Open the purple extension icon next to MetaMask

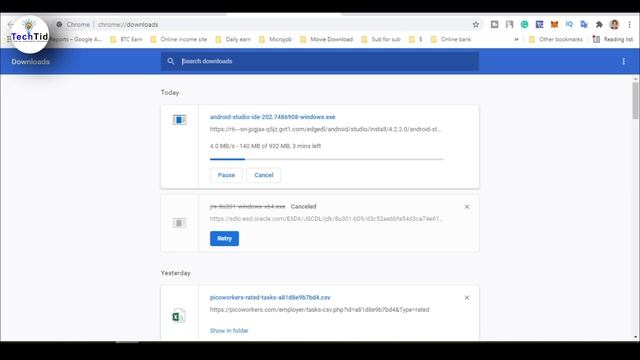click(x=539, y=24)
